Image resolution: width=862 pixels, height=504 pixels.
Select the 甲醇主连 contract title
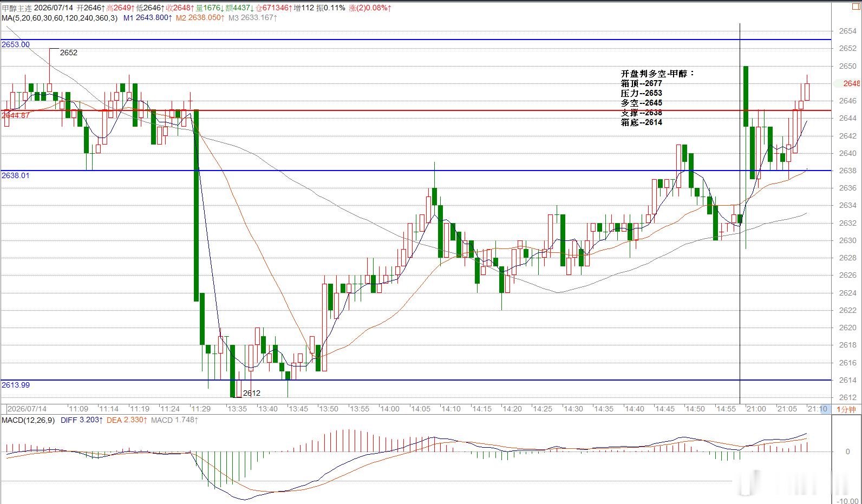pyautogui.click(x=17, y=8)
